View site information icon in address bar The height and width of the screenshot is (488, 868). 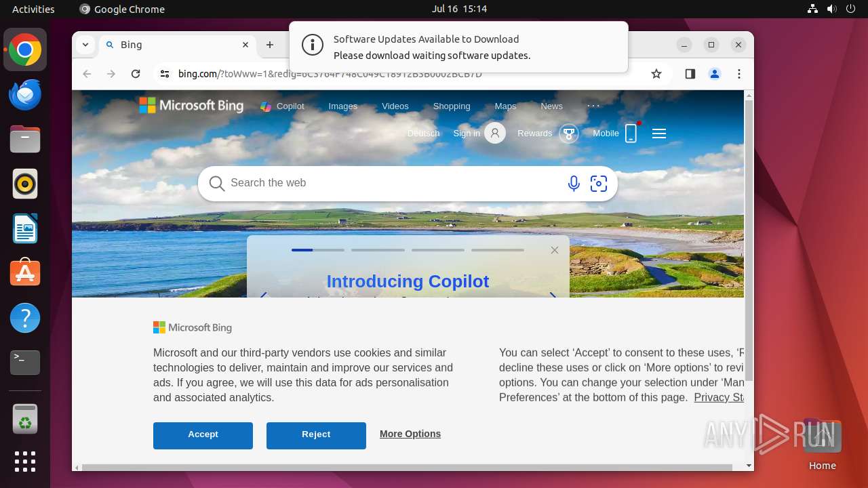(x=164, y=74)
